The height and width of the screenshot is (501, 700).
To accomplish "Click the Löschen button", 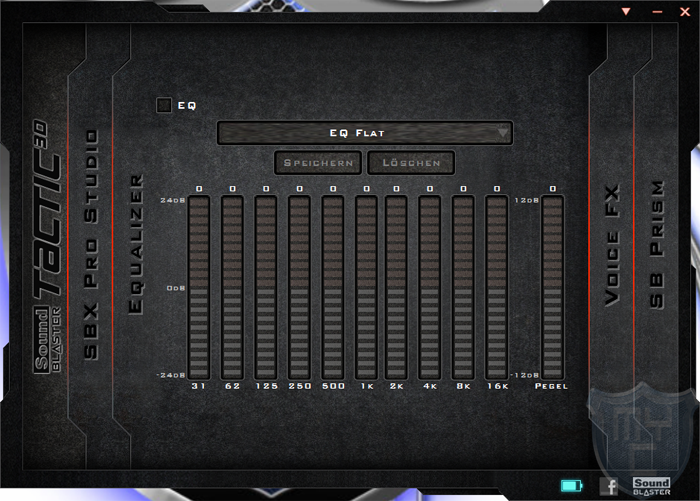I will (411, 163).
